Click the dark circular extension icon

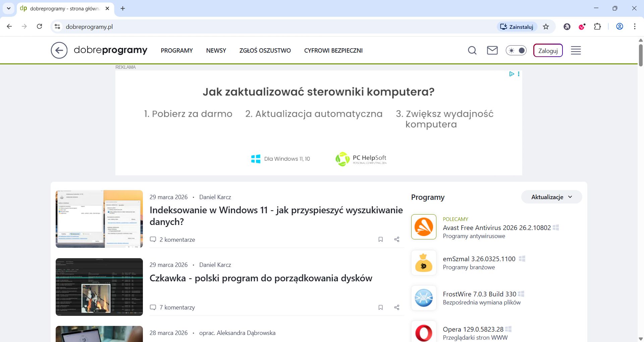coord(567,26)
